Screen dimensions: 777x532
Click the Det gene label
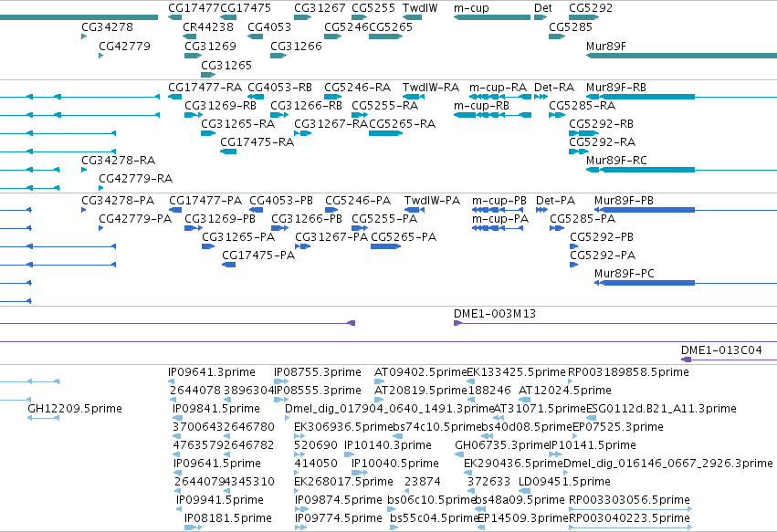pyautogui.click(x=543, y=8)
